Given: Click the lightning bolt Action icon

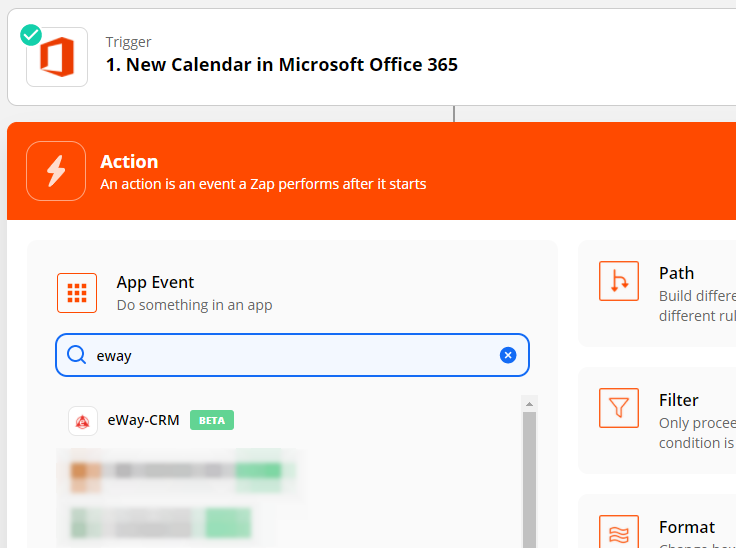Looking at the screenshot, I should 56,171.
